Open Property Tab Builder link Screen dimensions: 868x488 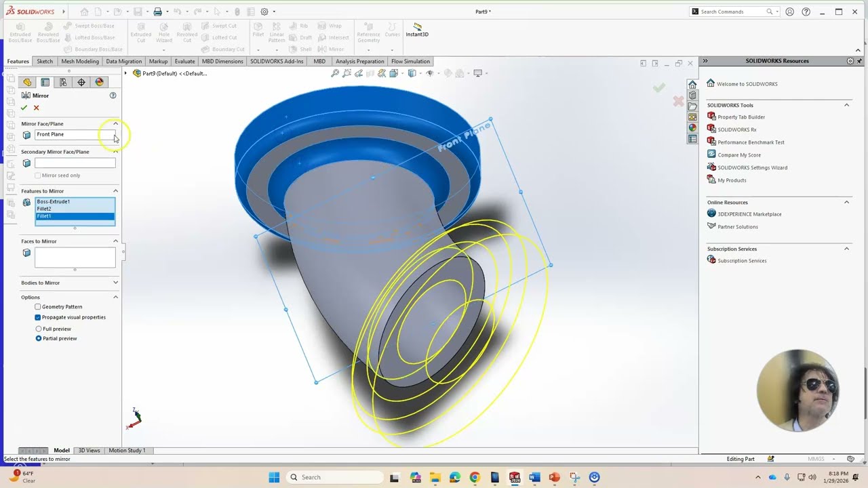(x=741, y=117)
